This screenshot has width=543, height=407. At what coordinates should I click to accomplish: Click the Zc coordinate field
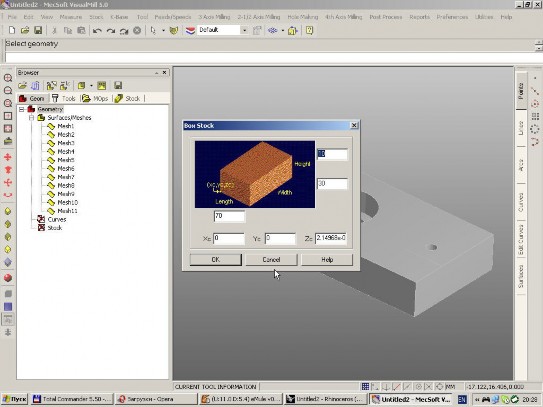click(x=331, y=238)
